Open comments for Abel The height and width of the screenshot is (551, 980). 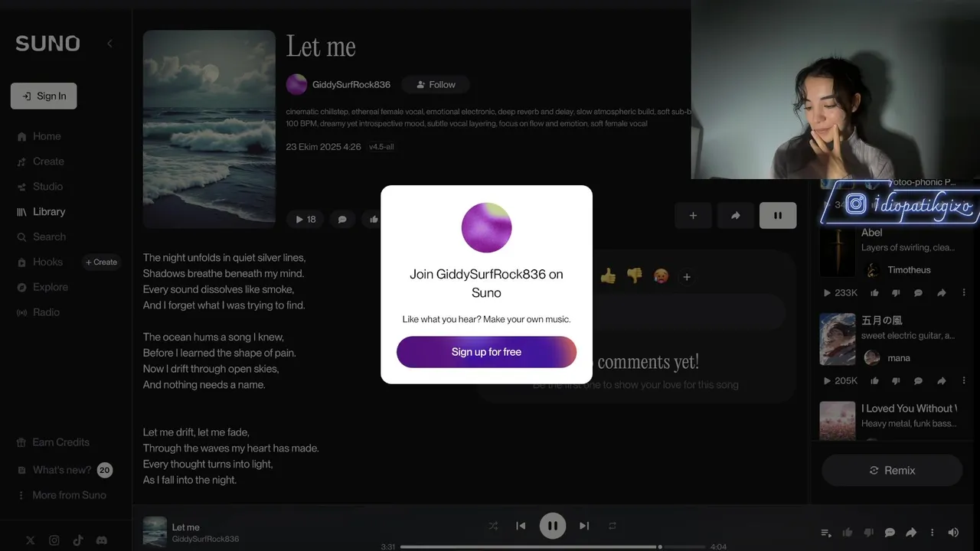pos(918,293)
